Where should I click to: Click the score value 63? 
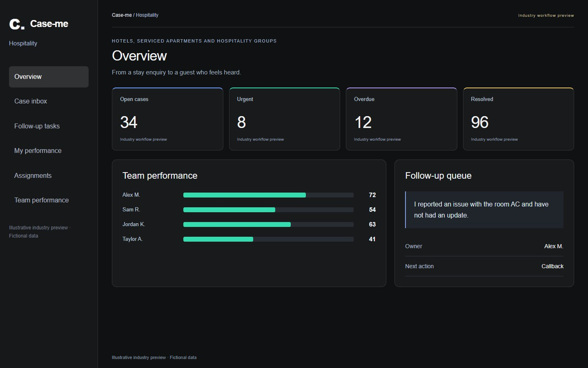coord(372,224)
